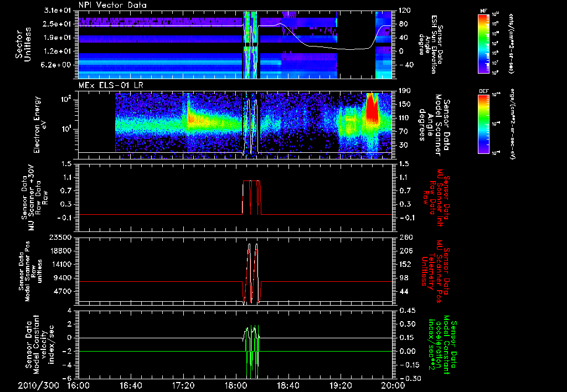Screen dimensions: 567x392
Task: Click the 'Sector Unitless' axis label
Action: tap(23, 45)
